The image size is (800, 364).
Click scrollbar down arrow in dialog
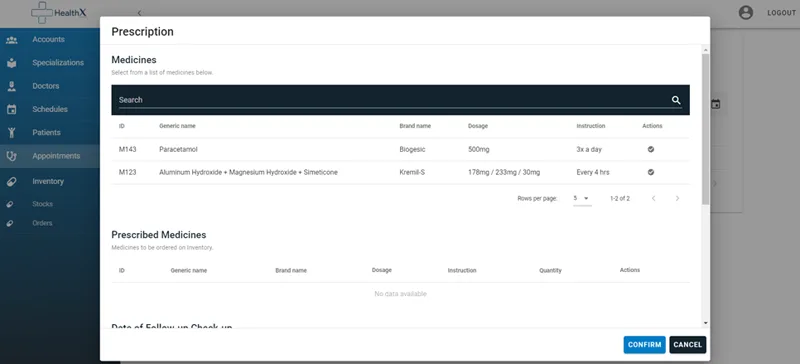click(706, 323)
